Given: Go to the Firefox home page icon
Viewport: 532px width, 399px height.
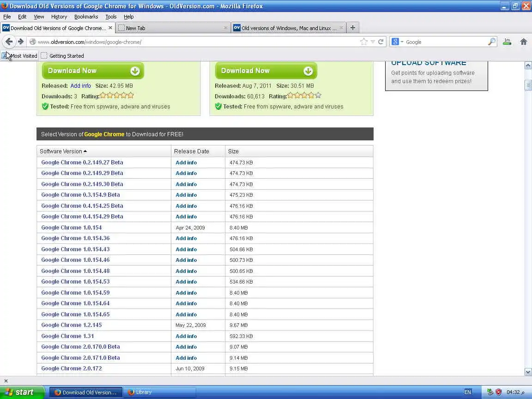Looking at the screenshot, I should coord(524,42).
